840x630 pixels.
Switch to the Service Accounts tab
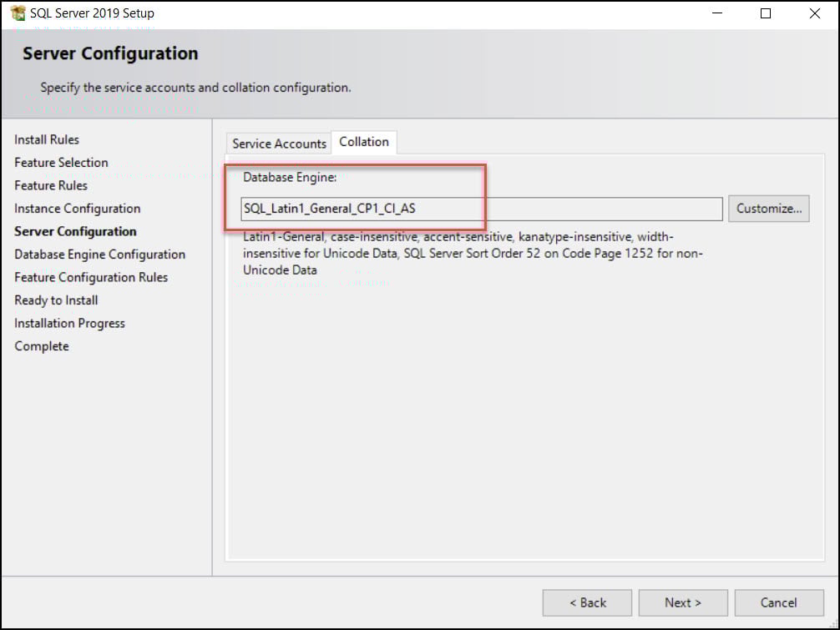pyautogui.click(x=279, y=144)
